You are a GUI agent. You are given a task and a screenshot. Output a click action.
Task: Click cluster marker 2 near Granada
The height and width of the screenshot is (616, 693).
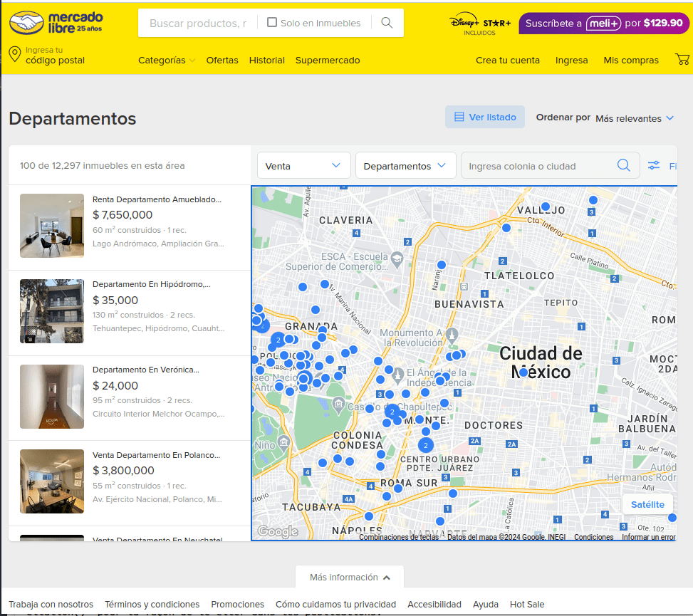tap(278, 340)
